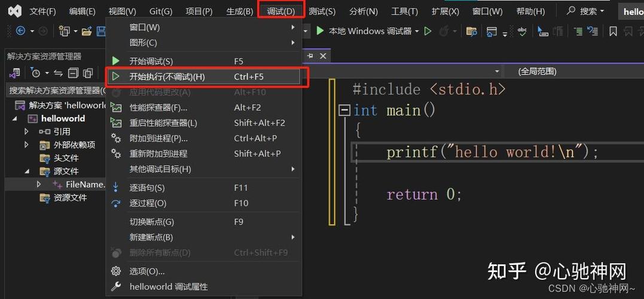644x299 pixels.
Task: Click outlined play icon right of 本地 Windows 调试器
Action: pyautogui.click(x=428, y=31)
